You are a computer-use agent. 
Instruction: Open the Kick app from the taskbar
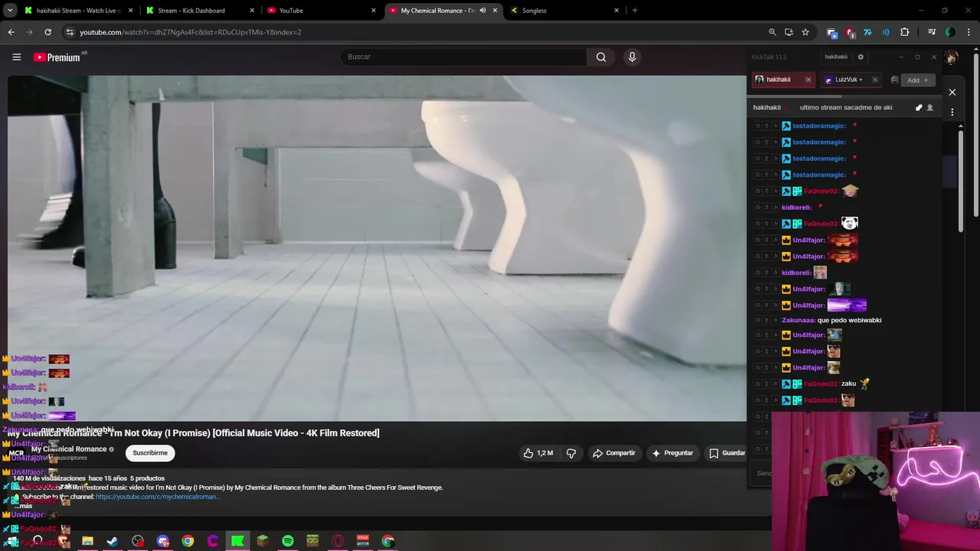(237, 541)
